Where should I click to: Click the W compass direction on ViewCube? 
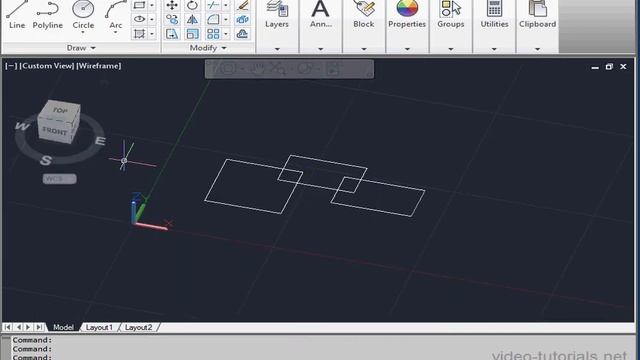click(x=22, y=126)
